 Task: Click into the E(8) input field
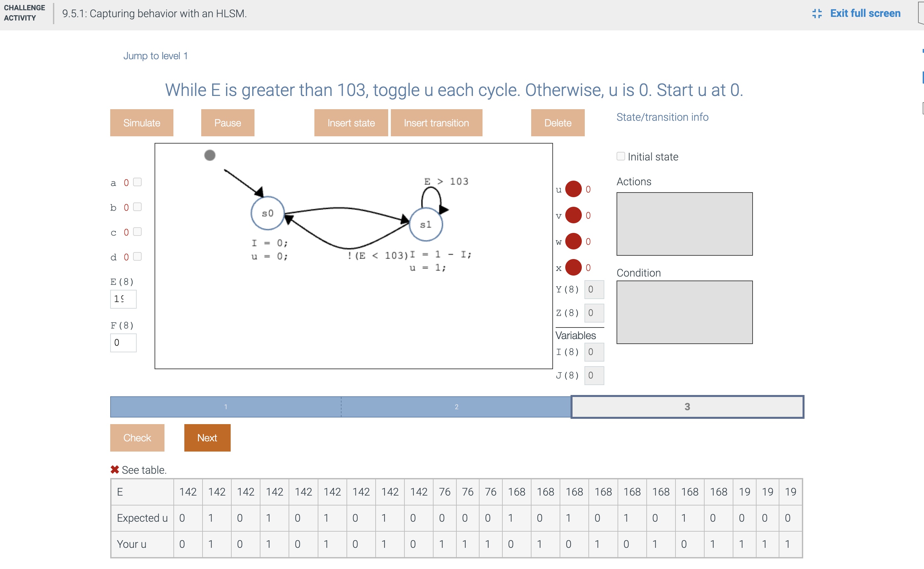123,299
